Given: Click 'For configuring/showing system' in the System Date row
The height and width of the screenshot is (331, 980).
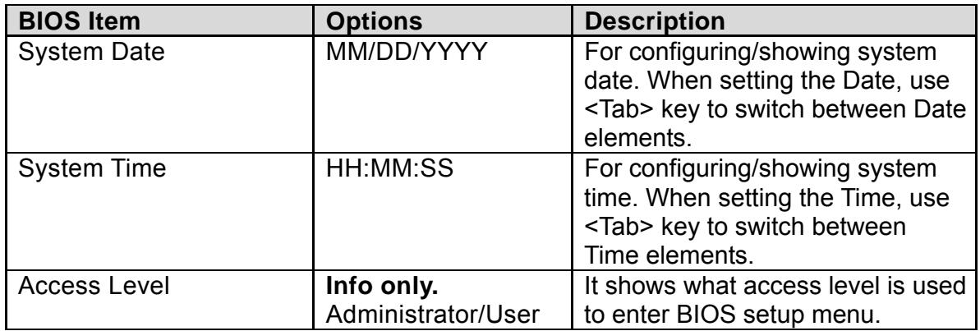Looking at the screenshot, I should click(x=760, y=52).
